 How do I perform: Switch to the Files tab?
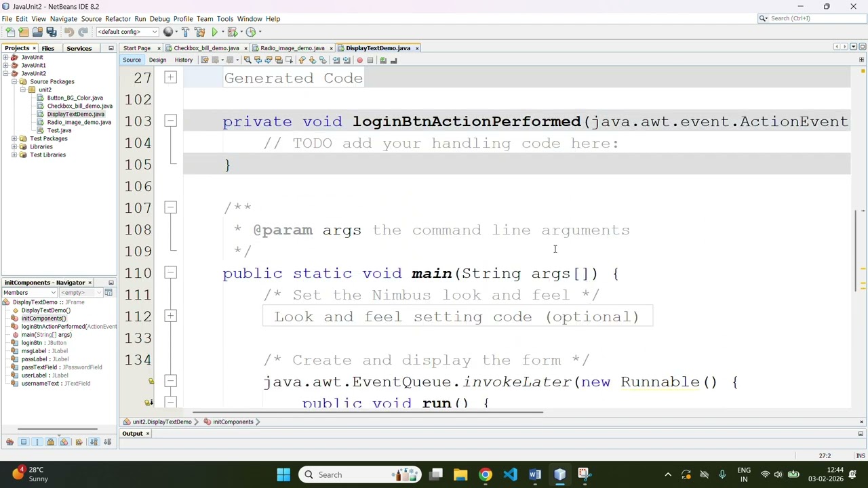click(x=48, y=48)
